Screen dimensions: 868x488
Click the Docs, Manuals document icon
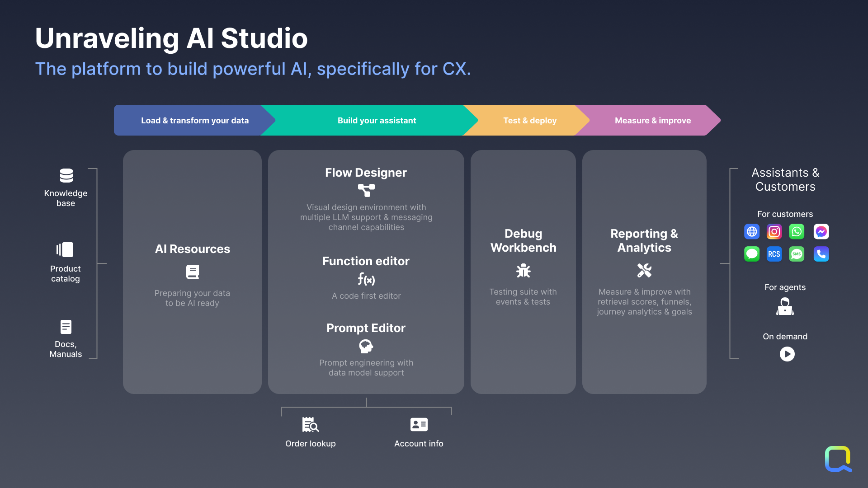click(x=66, y=327)
